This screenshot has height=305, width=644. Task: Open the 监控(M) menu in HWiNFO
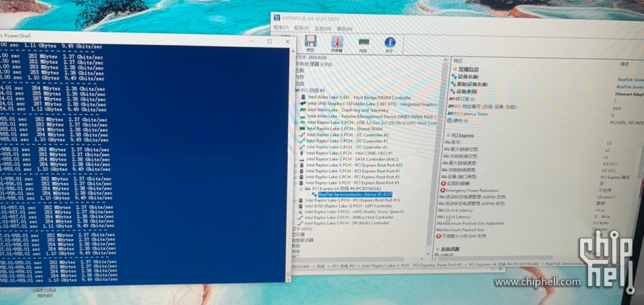click(323, 28)
